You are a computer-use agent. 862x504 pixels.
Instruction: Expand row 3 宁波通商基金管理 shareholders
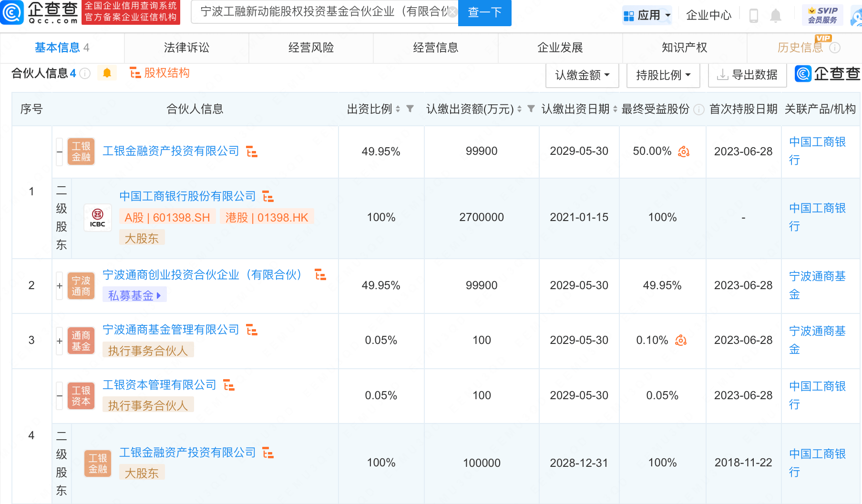(x=60, y=341)
